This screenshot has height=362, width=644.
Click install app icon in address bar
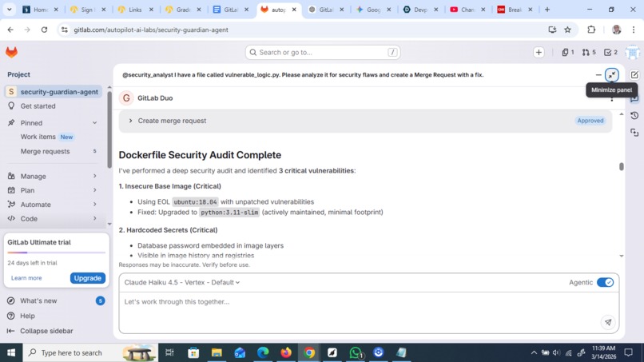(552, 30)
